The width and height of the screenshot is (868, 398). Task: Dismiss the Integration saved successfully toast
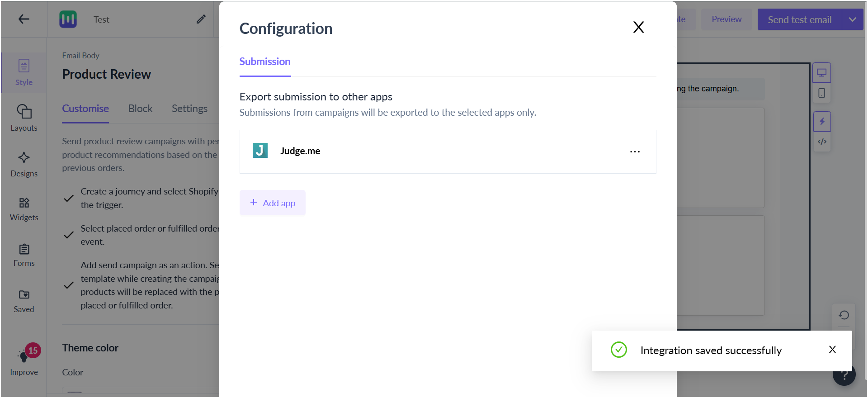[832, 350]
